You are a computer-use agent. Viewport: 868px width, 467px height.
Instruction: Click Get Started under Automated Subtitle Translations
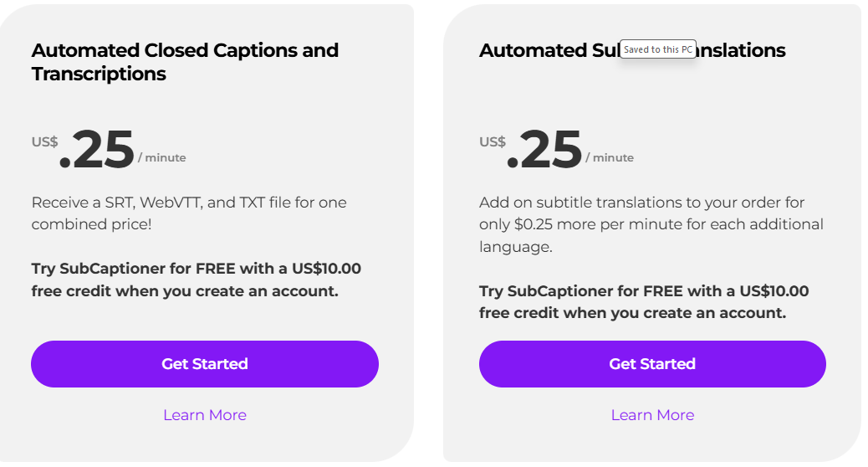point(652,364)
